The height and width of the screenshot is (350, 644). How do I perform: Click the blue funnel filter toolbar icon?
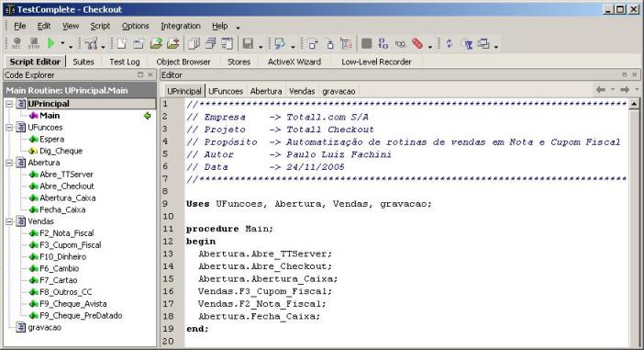(x=467, y=43)
